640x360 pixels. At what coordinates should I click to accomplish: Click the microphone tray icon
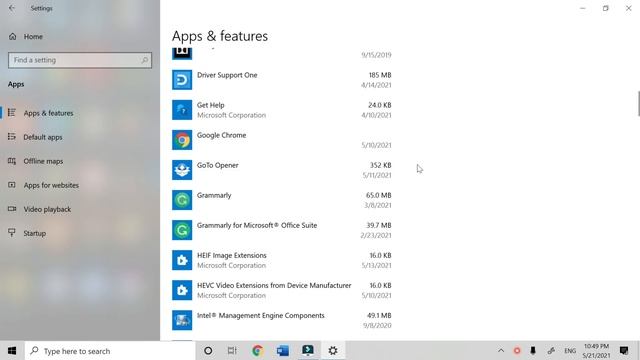(x=533, y=351)
